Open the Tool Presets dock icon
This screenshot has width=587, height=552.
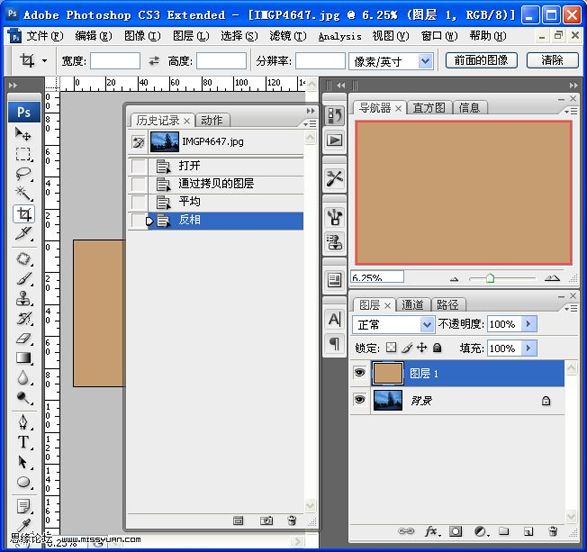tap(334, 179)
